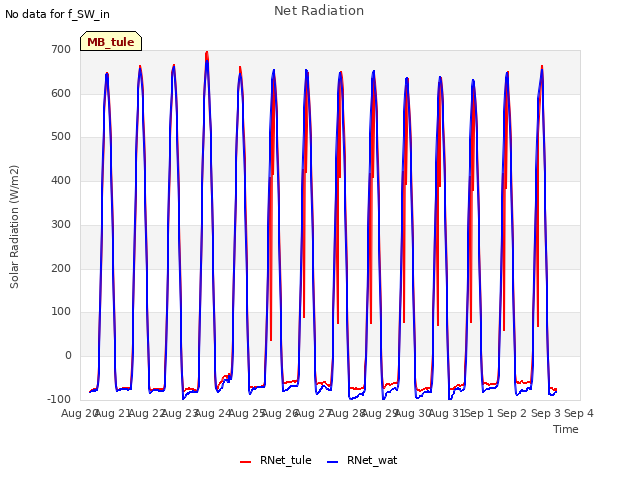Click the Aug 28 x-axis tick label

point(346,413)
